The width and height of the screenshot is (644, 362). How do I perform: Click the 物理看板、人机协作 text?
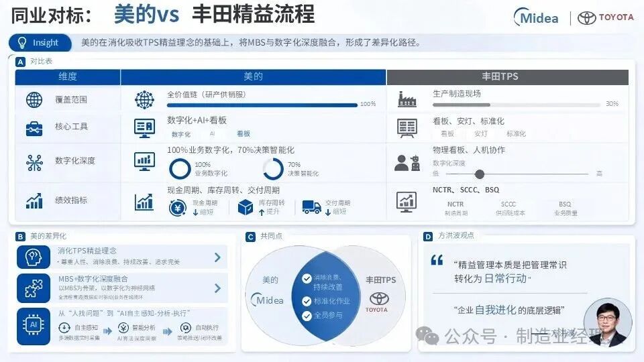469,150
